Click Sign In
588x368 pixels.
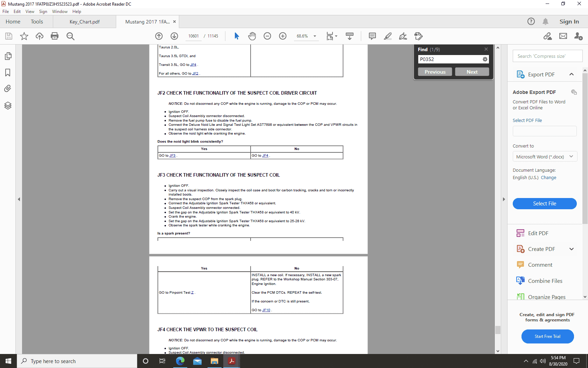click(569, 22)
